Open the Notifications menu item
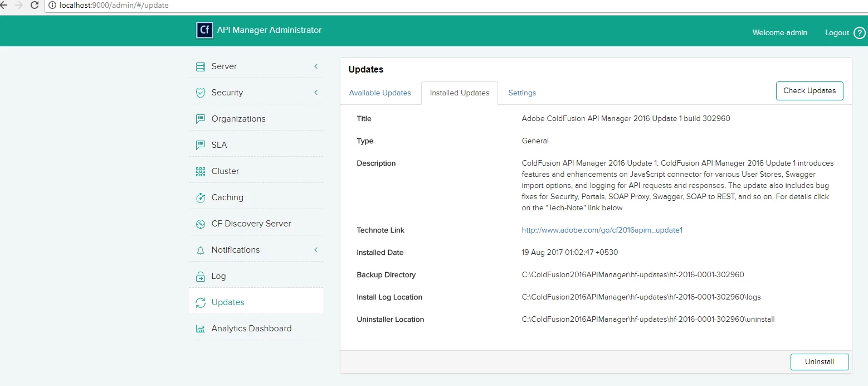This screenshot has height=386, width=868. [x=256, y=250]
